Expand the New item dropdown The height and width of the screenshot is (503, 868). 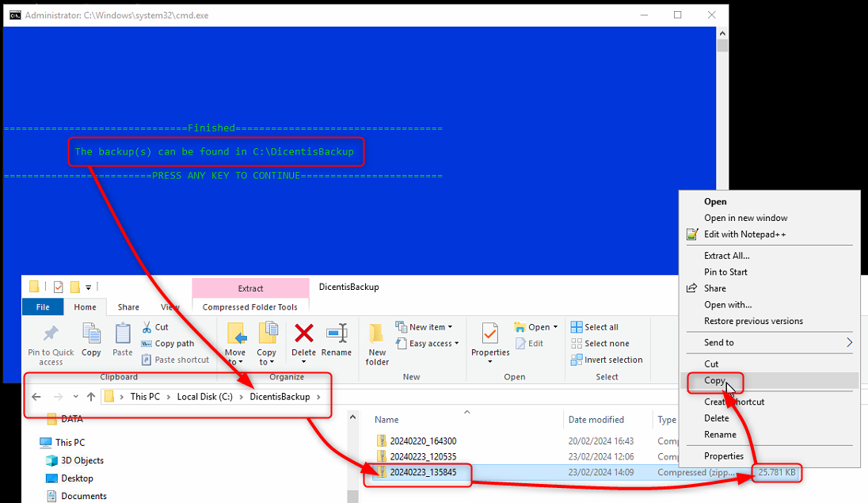[450, 327]
